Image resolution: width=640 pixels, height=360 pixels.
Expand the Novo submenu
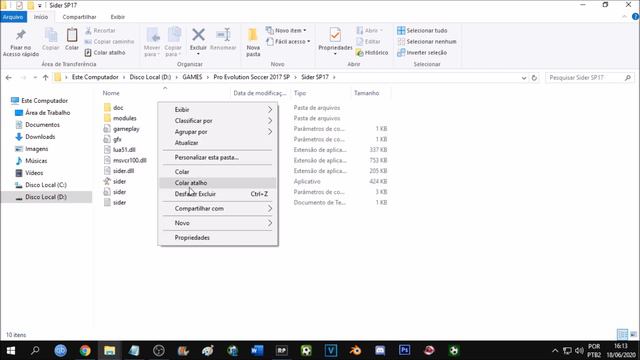[218, 223]
